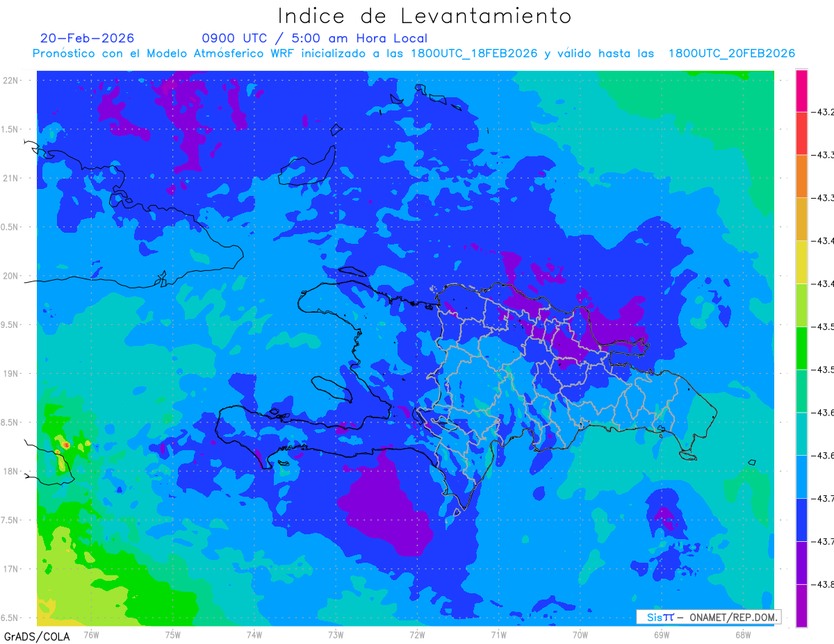The height and width of the screenshot is (644, 834).
Task: Click the magenta swatch atop the color bar
Action: coord(801,90)
